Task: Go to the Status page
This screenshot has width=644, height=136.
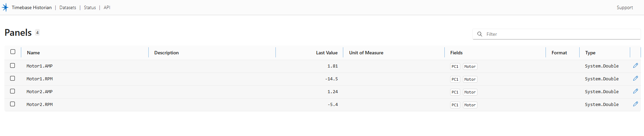Action: (90, 7)
